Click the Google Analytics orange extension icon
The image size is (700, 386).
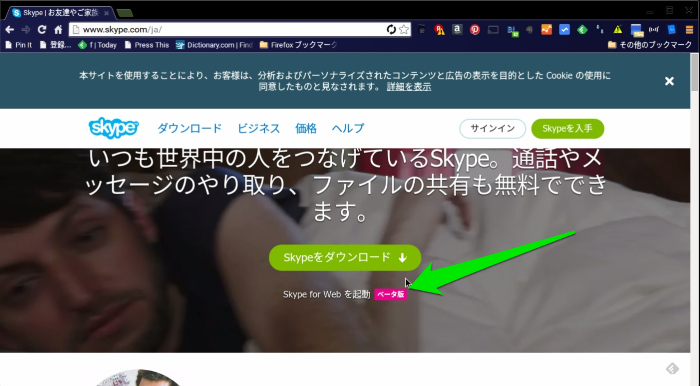(x=546, y=29)
